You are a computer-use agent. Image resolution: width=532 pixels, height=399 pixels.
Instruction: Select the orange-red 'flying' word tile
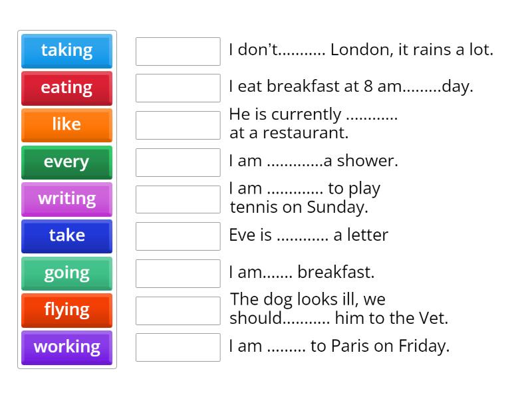tap(66, 309)
